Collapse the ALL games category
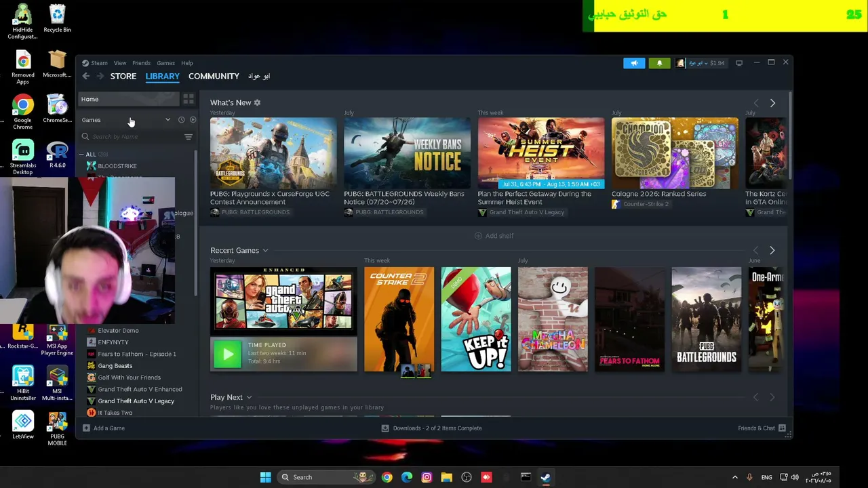 click(82, 155)
